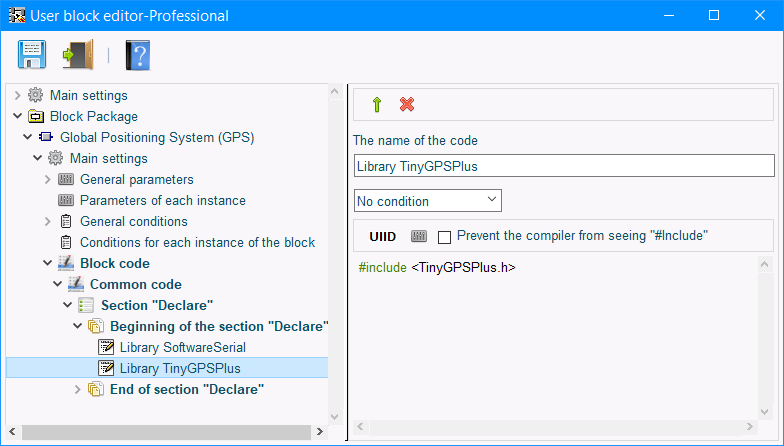
Task: Tick the Prevent compiler from seeing #Include checkbox
Action: tap(444, 237)
